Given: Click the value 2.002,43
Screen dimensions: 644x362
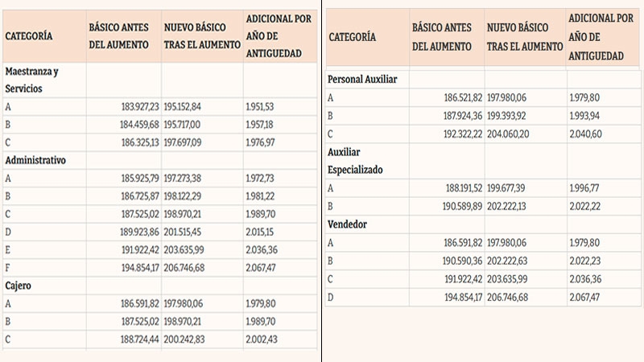Looking at the screenshot, I should [x=264, y=338].
